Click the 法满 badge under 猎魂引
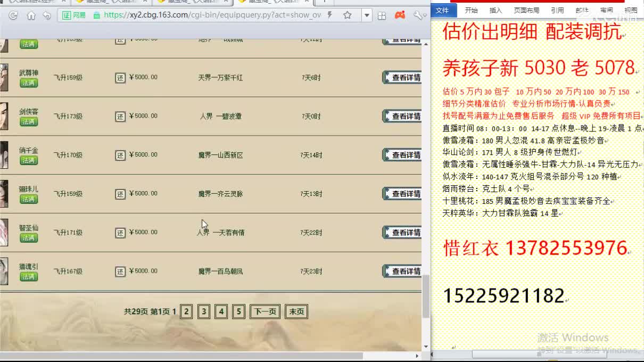This screenshot has height=362, width=644. click(29, 277)
